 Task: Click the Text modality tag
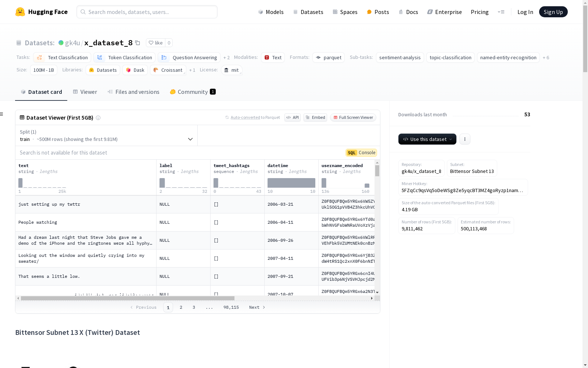pyautogui.click(x=273, y=57)
